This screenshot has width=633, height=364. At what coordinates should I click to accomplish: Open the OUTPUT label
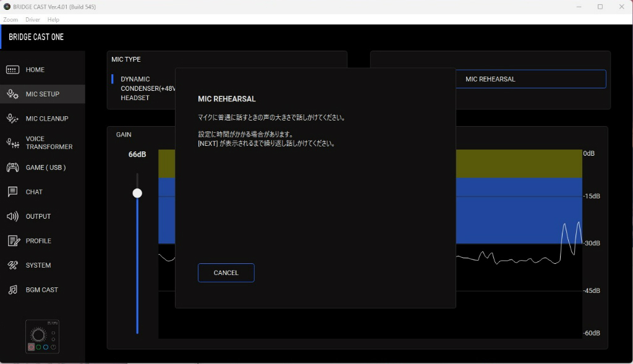38,216
